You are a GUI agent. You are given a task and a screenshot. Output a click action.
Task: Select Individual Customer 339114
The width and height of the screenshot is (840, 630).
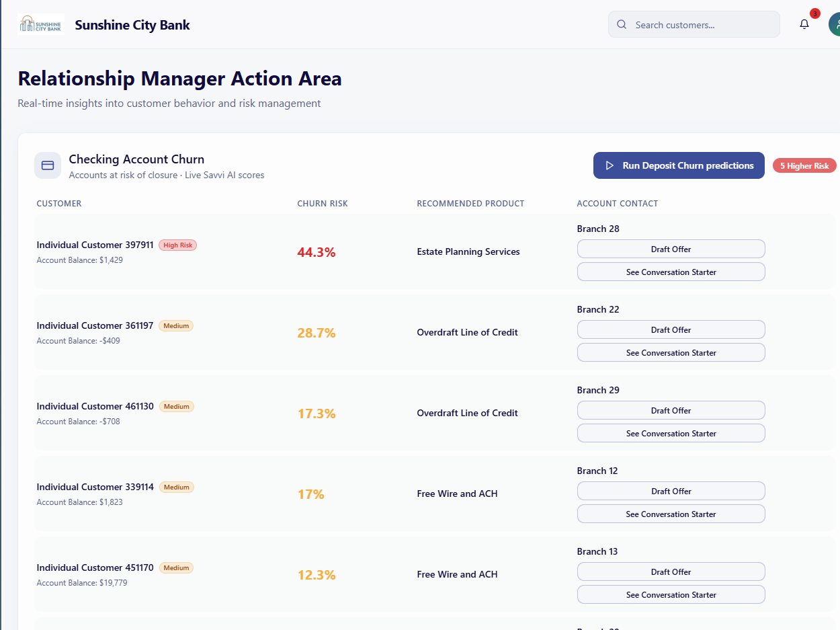pyautogui.click(x=95, y=487)
